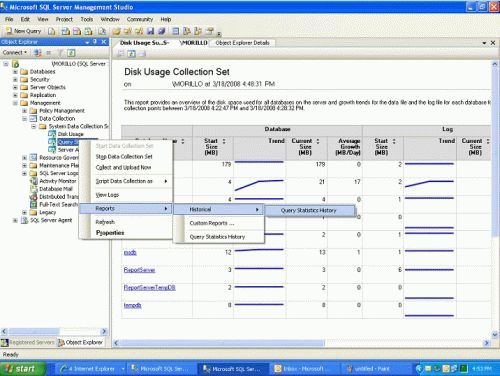500x376 pixels.
Task: Choose Collect and Upload Now from the context menu
Action: click(123, 167)
